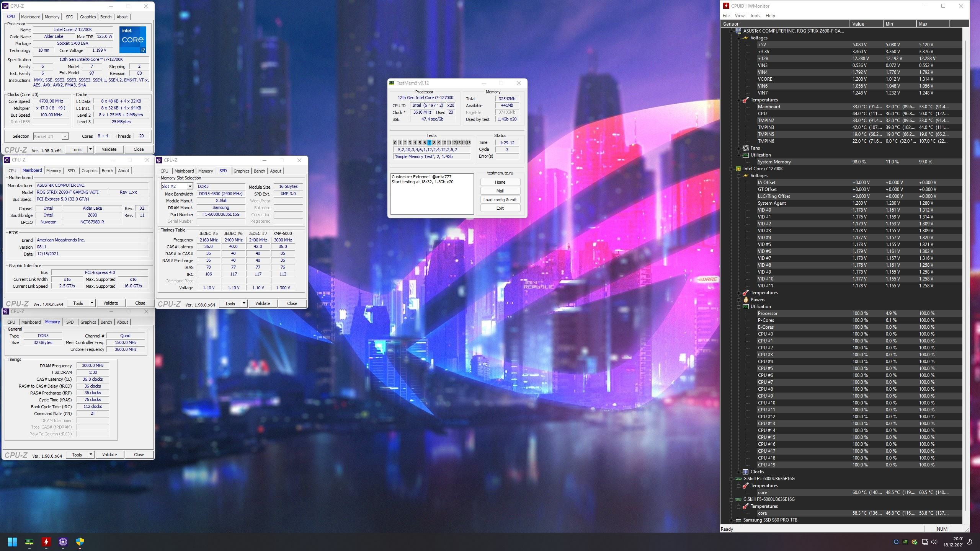The width and height of the screenshot is (980, 551).
Task: Open HWMonitor Tools menu
Action: [x=755, y=16]
